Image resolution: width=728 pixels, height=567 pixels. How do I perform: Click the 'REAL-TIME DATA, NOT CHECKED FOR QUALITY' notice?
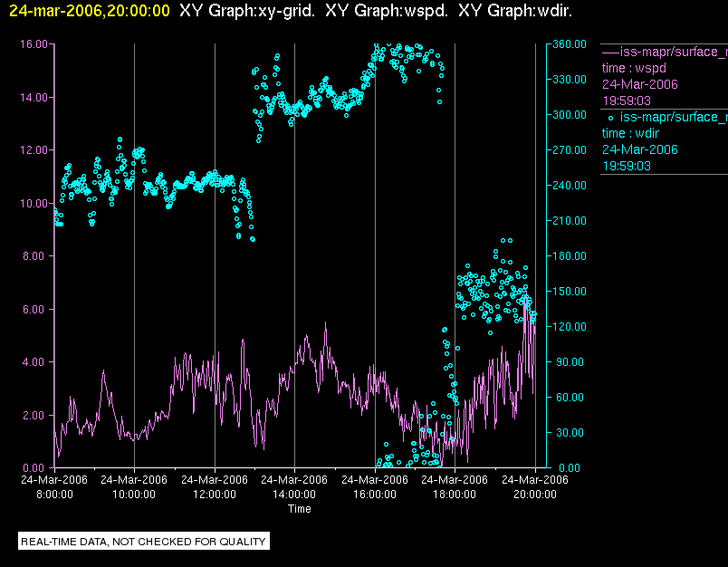coord(143,542)
